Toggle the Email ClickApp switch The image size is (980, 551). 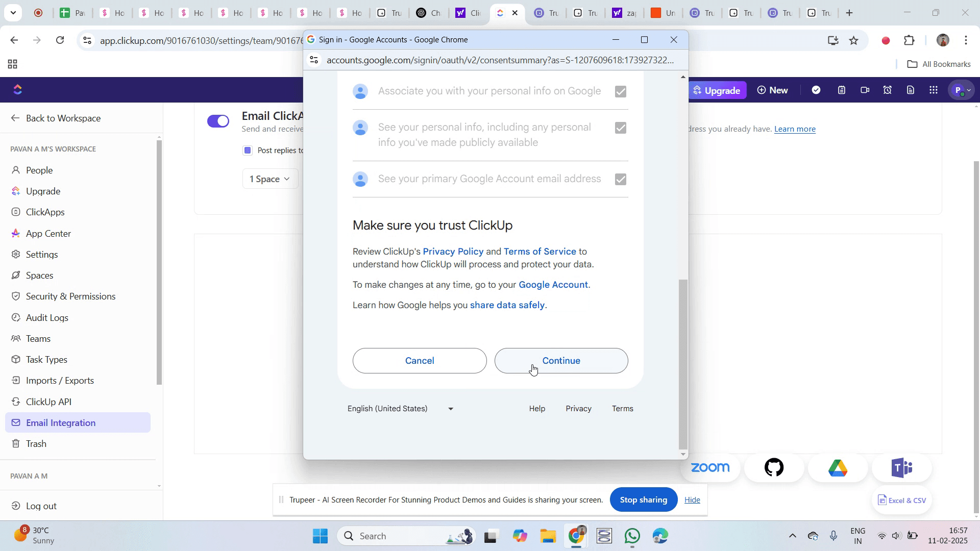point(218,121)
